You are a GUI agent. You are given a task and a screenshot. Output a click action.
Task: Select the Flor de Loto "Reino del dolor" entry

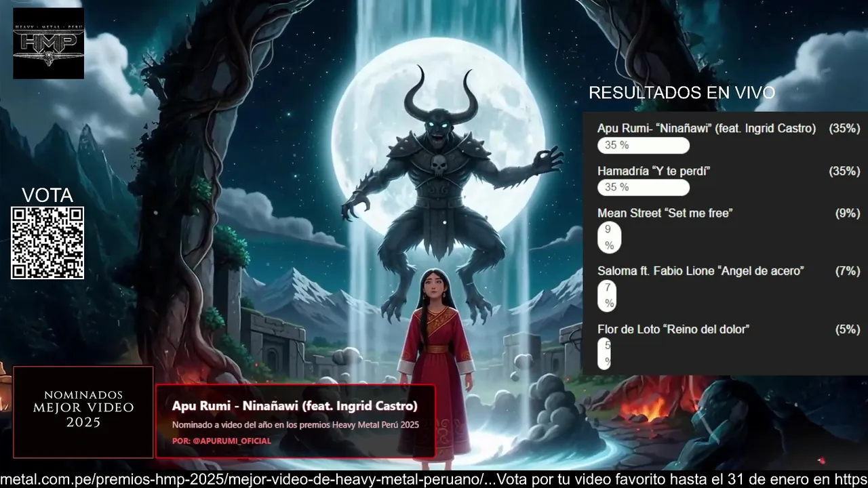click(x=673, y=329)
